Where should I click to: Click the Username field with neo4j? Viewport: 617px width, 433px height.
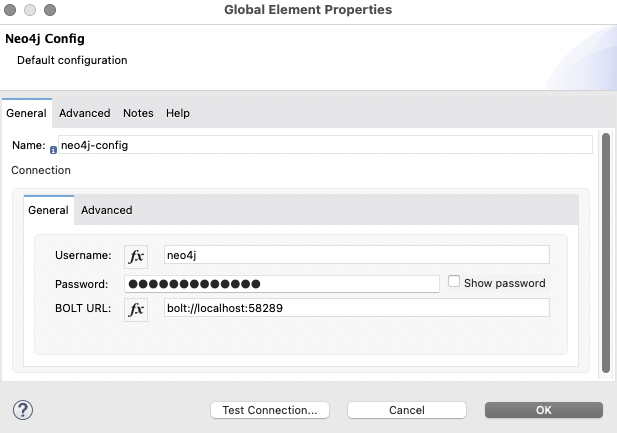coord(357,255)
